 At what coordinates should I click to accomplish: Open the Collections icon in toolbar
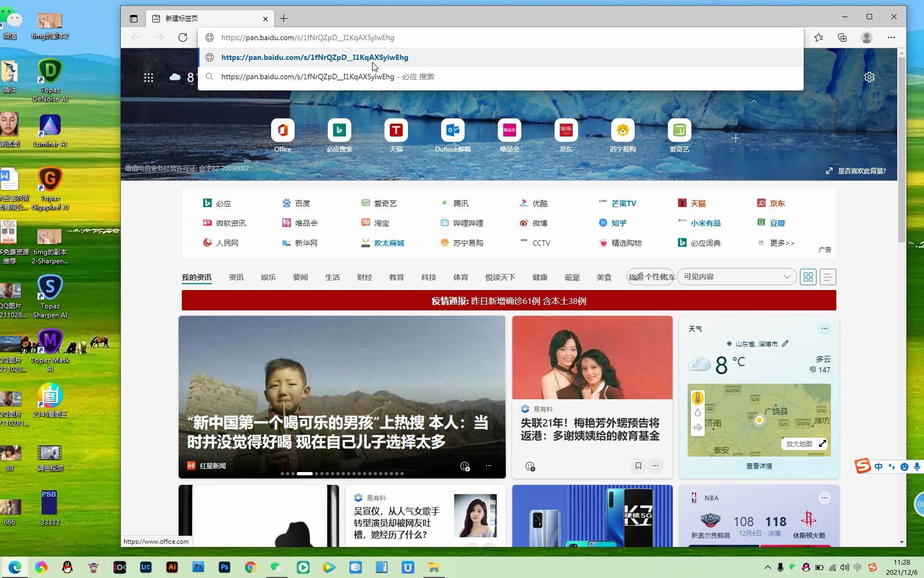[842, 37]
